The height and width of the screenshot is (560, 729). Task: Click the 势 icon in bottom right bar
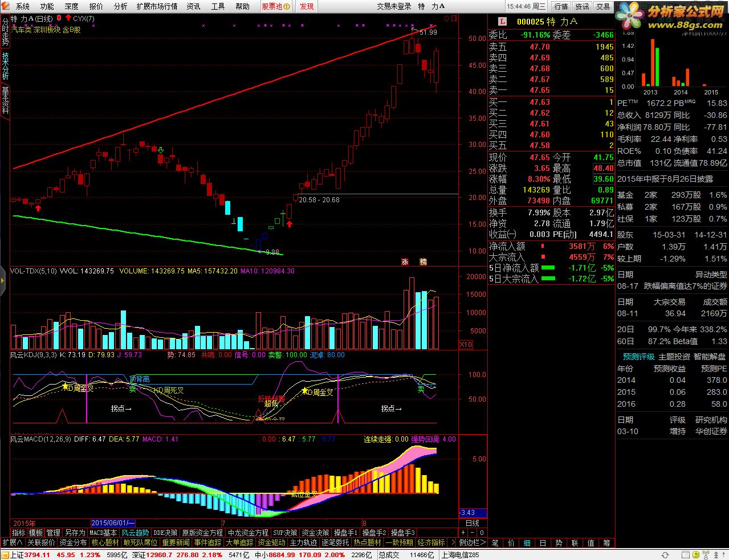pos(559,543)
